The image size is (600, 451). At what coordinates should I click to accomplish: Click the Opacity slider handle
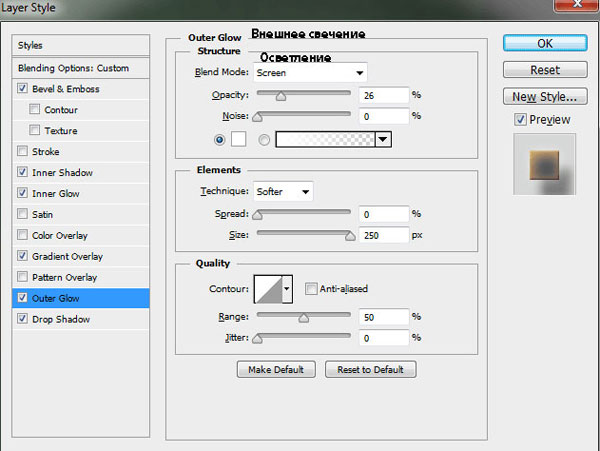(x=280, y=96)
